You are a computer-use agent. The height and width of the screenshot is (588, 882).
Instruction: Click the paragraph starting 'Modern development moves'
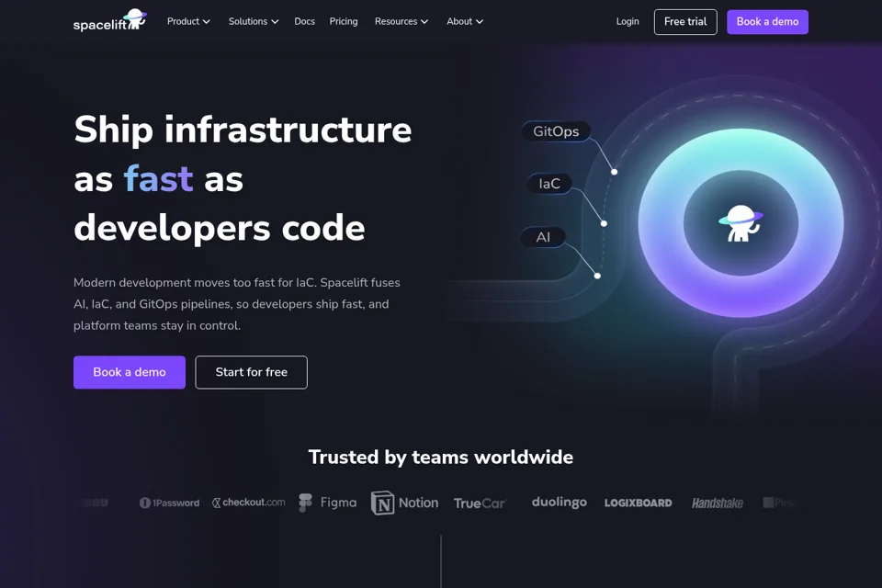237,304
